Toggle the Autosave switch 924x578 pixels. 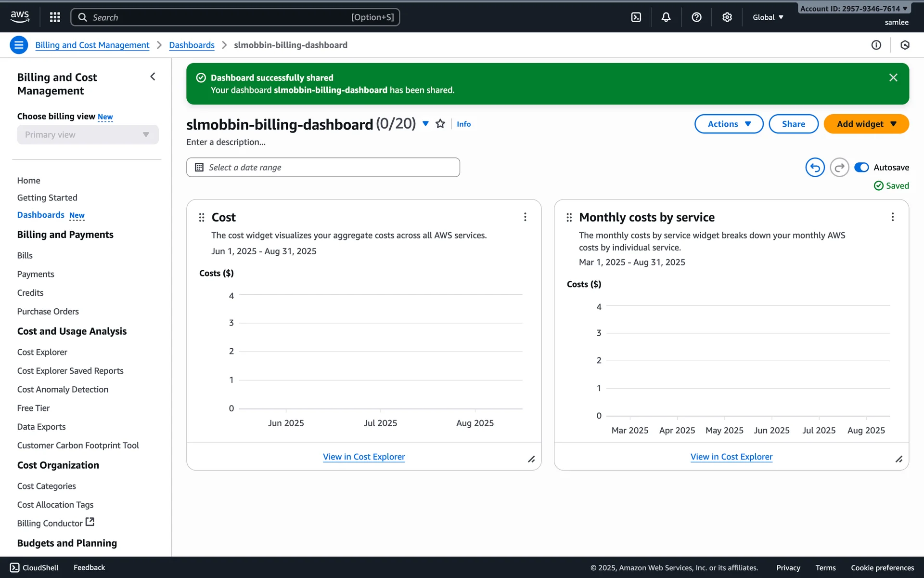[x=861, y=167]
